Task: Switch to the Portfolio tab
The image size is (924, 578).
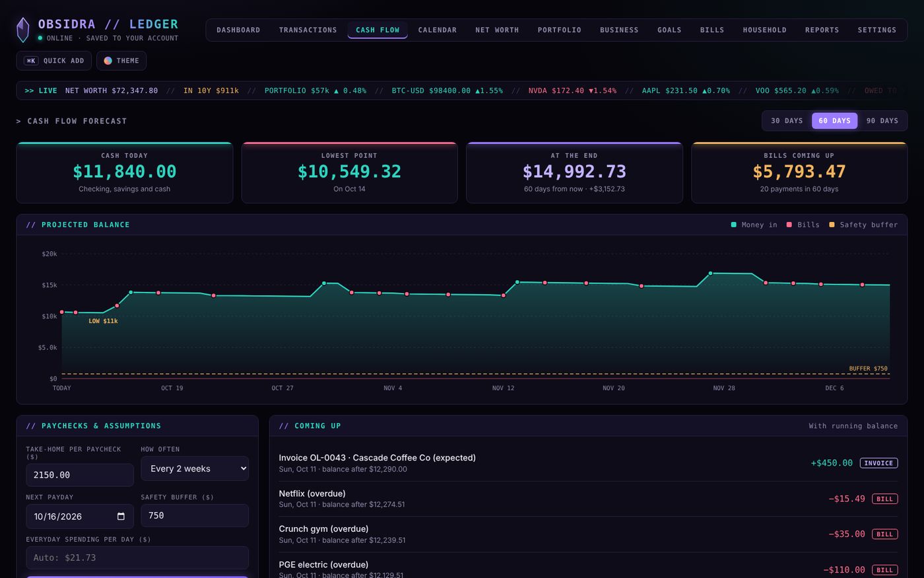Action: 559,30
